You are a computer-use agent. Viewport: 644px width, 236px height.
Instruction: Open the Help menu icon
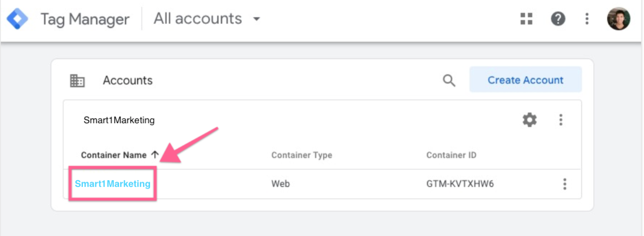558,20
